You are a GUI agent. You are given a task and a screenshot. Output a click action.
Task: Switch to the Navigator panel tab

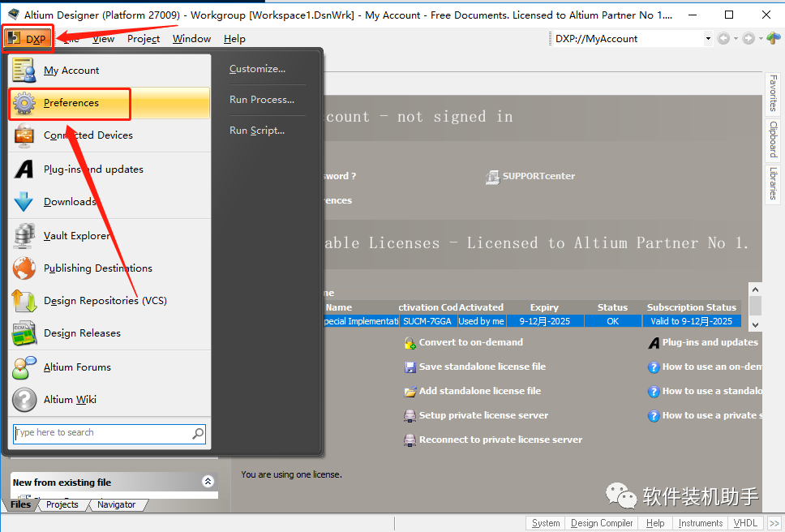[x=116, y=505]
